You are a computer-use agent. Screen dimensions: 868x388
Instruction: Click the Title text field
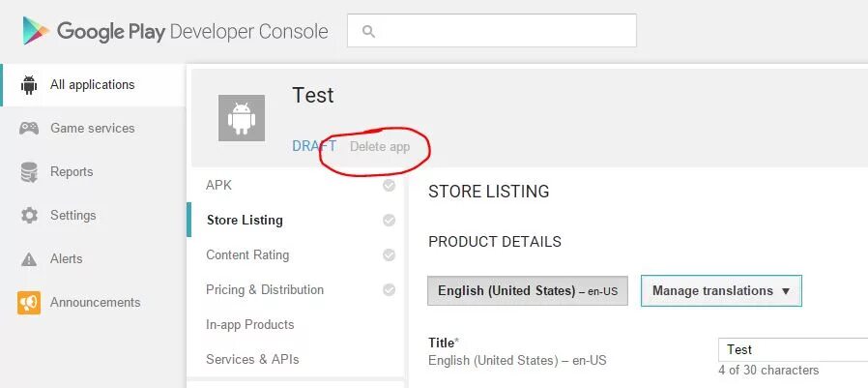click(793, 349)
